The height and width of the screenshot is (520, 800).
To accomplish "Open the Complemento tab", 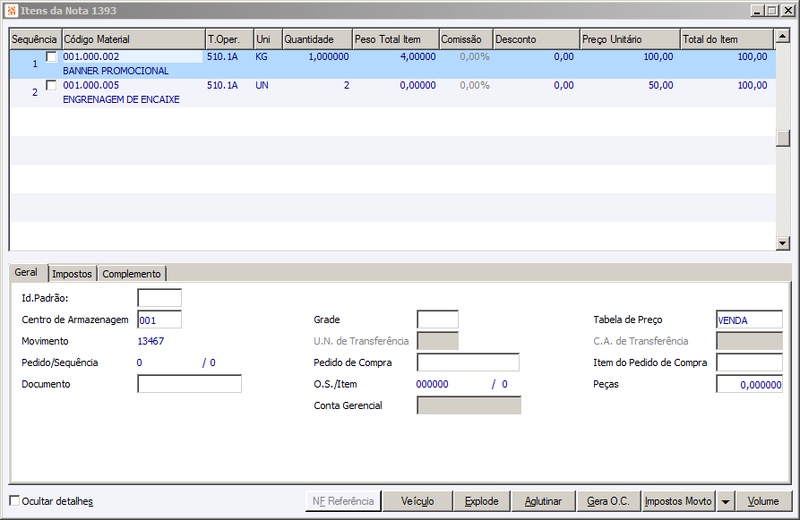I will pos(132,274).
